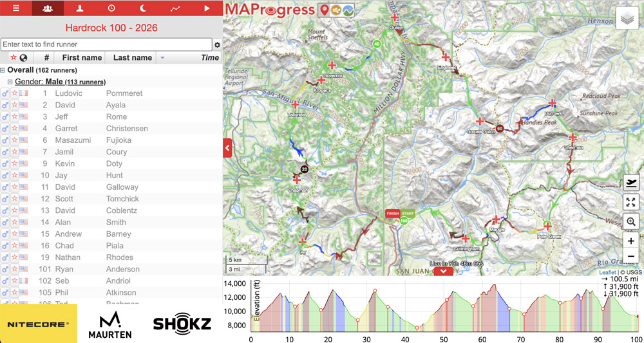The width and height of the screenshot is (644, 343).
Task: Star runner Garret Christensen
Action: [x=14, y=129]
